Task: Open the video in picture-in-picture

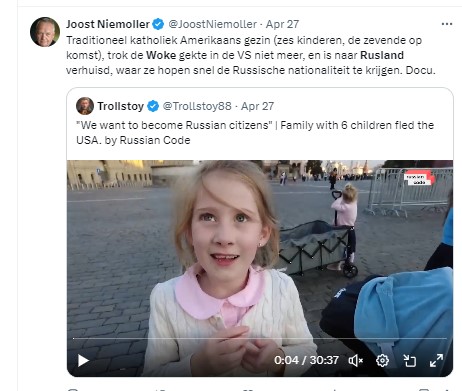Action: click(409, 360)
